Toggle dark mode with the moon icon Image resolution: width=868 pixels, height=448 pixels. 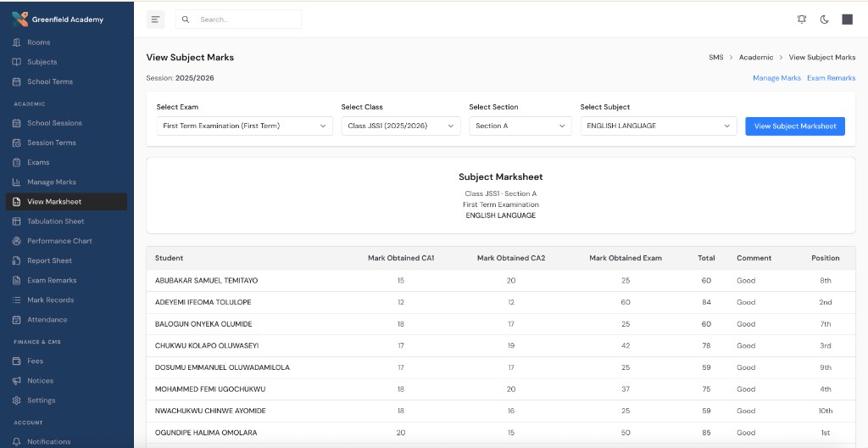(x=824, y=20)
